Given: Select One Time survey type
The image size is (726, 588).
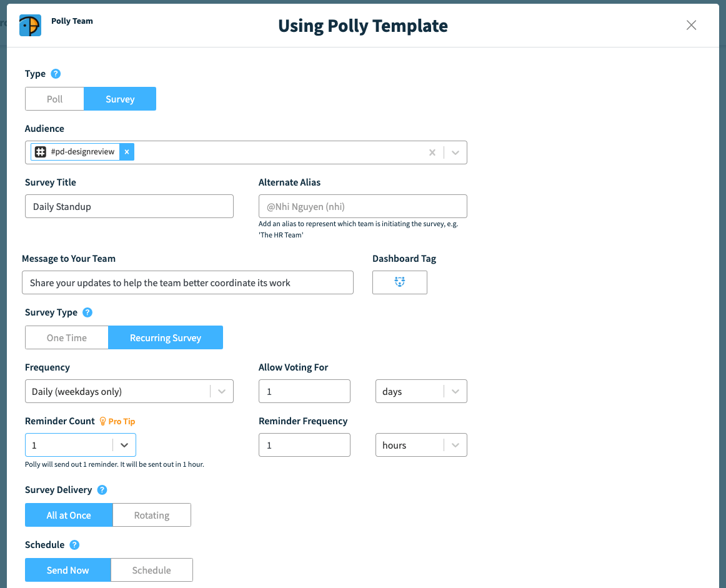Looking at the screenshot, I should tap(67, 337).
